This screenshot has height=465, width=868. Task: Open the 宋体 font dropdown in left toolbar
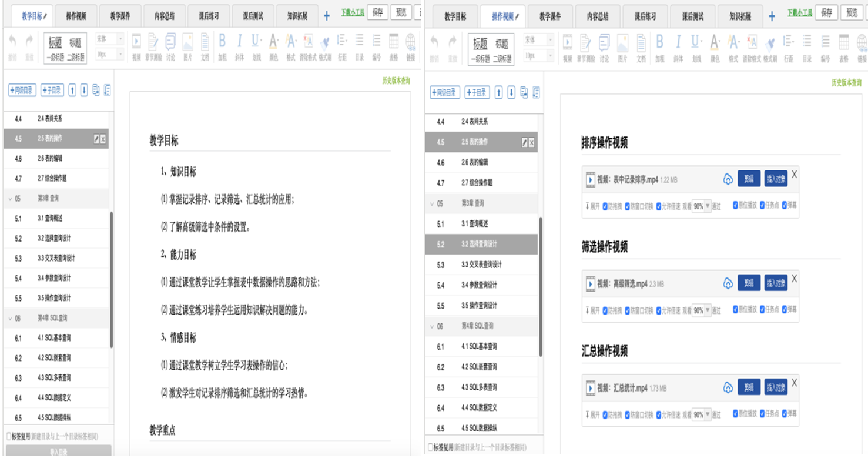110,39
